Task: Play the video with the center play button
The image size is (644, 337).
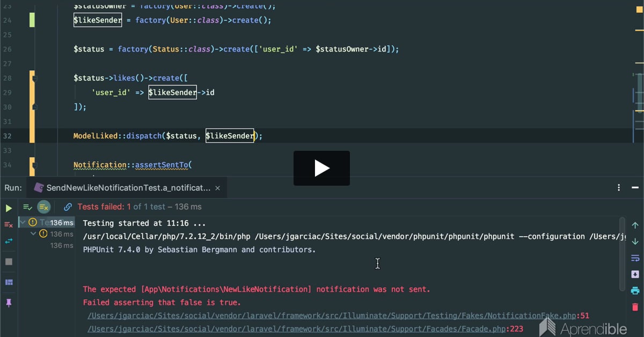Action: click(321, 168)
